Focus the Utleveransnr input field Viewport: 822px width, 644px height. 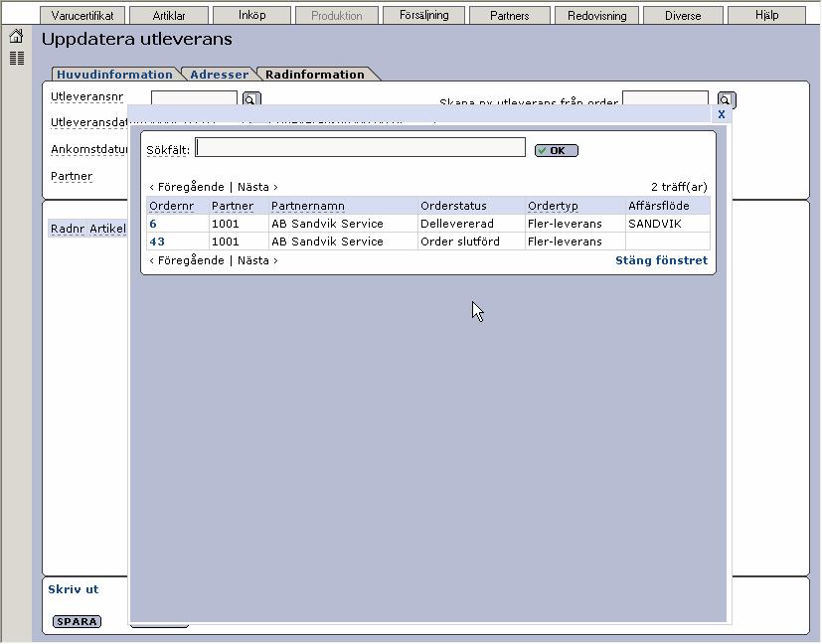click(x=194, y=98)
